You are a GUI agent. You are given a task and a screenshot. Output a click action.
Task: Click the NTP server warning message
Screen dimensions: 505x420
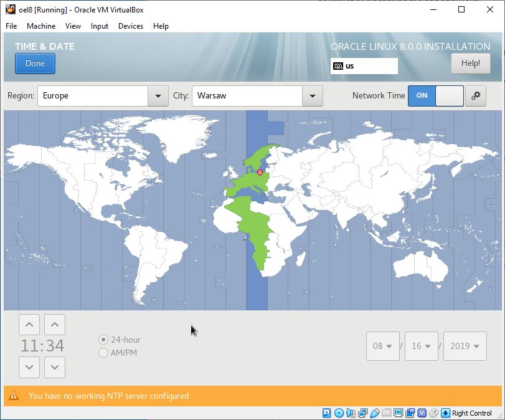(x=108, y=396)
